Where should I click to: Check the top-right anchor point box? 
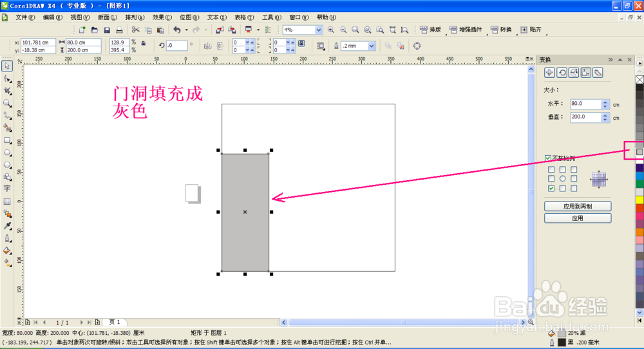(x=574, y=169)
